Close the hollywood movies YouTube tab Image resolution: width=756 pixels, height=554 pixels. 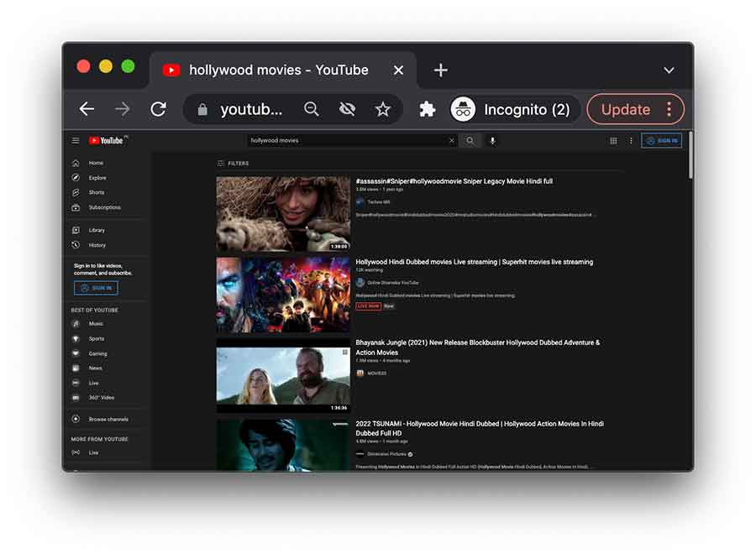[x=398, y=71]
